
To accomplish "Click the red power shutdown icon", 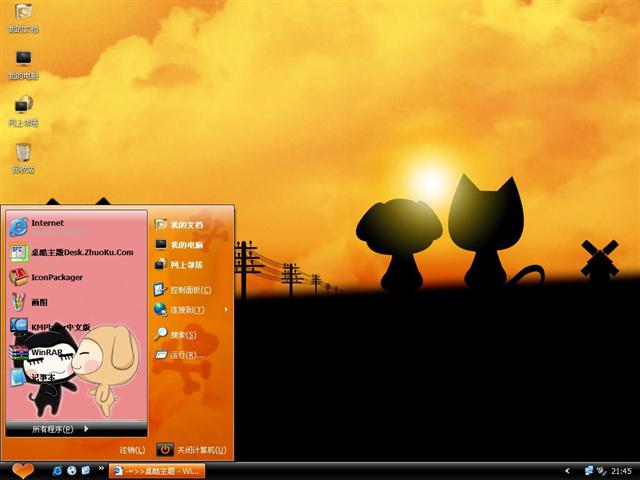I will pos(165,449).
